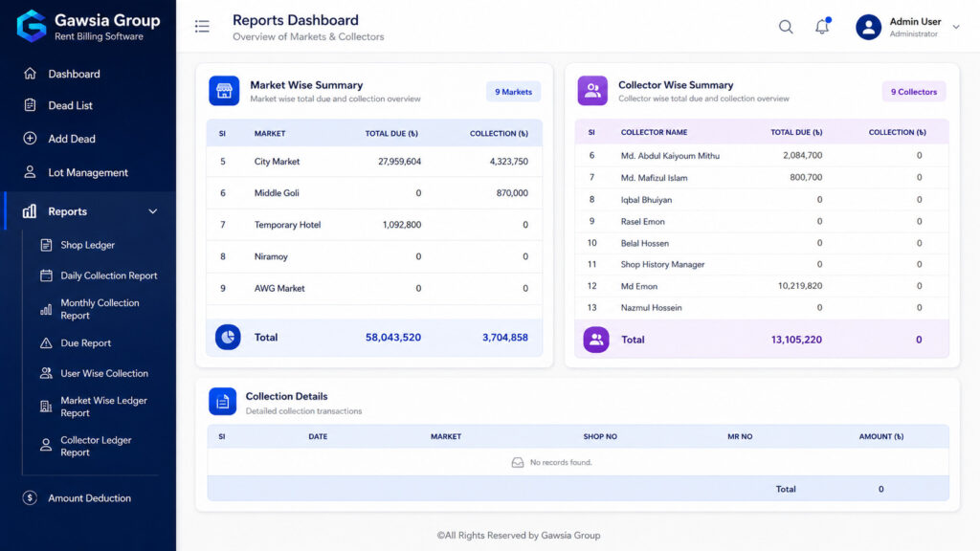
Task: Click Md Emon total due 10,219,820
Action: click(x=800, y=285)
